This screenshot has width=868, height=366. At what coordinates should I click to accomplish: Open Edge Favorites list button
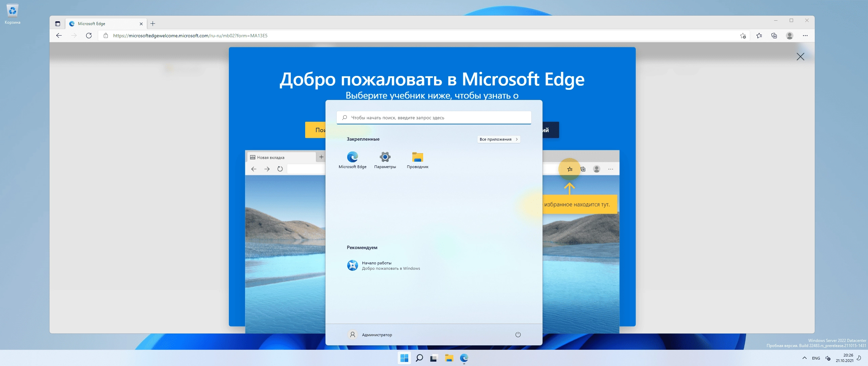coord(759,36)
